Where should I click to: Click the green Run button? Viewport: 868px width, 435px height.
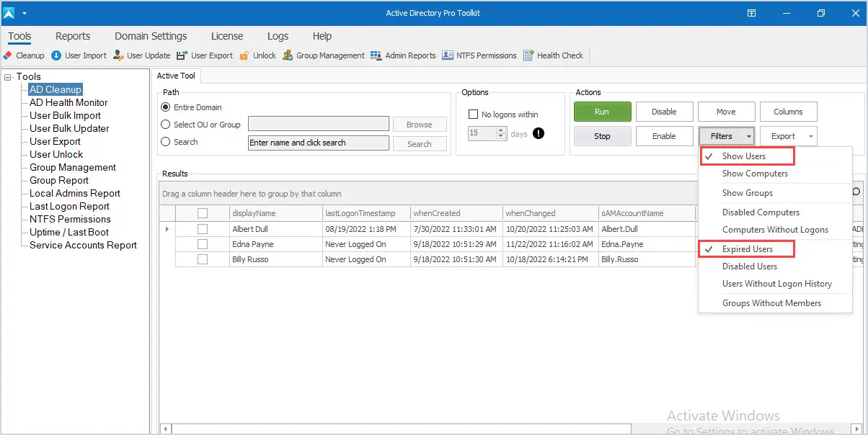coord(602,112)
